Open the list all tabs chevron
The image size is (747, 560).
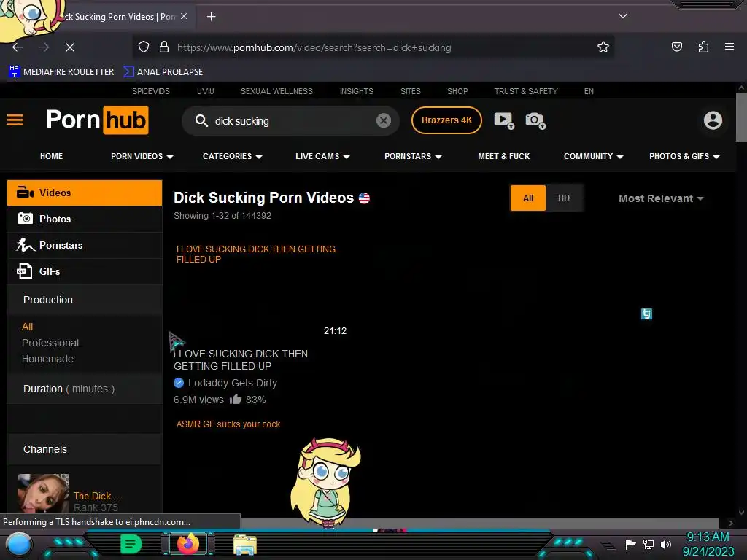(623, 16)
